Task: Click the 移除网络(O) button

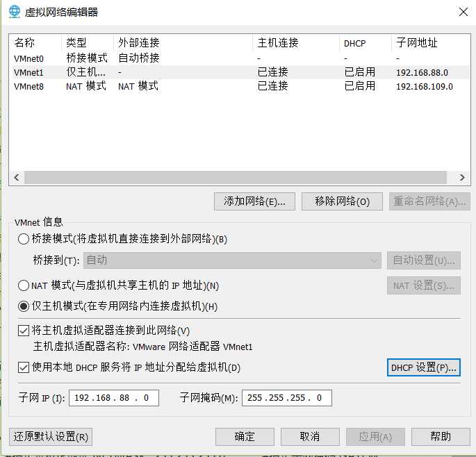Action: [342, 201]
